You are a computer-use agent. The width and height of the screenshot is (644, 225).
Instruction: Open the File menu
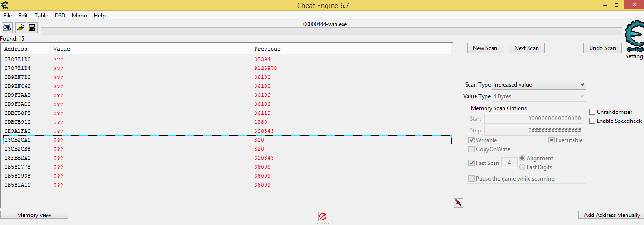click(x=8, y=16)
